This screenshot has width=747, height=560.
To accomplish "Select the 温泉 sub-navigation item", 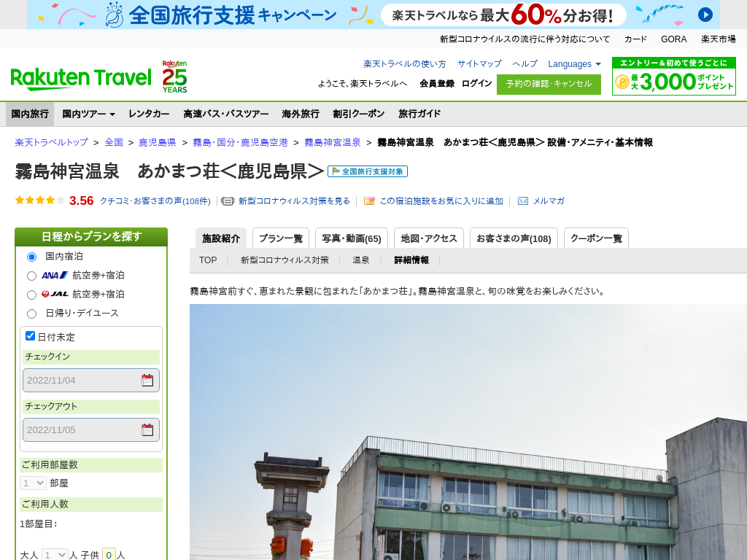I will coord(360,260).
